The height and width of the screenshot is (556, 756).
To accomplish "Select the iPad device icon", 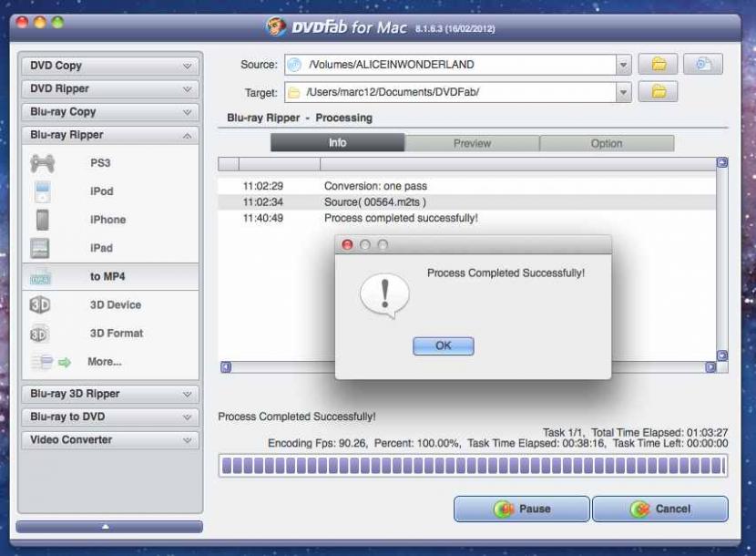I will [39, 248].
